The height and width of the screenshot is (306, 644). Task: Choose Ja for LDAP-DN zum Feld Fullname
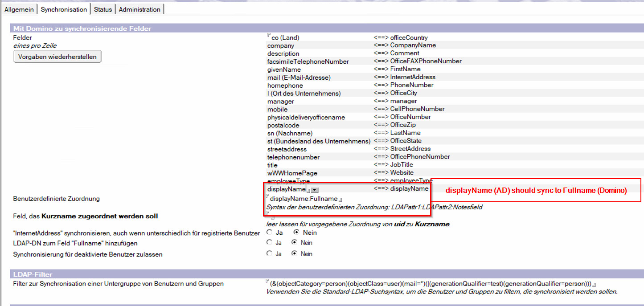(x=269, y=243)
